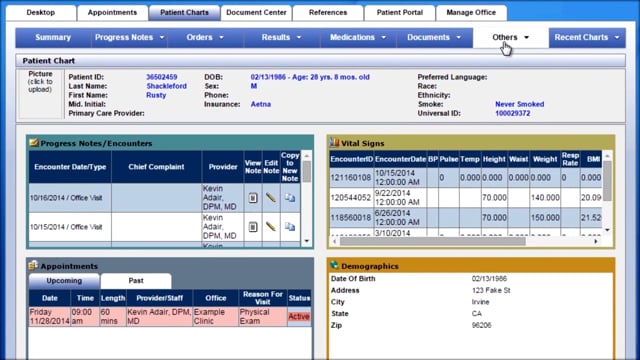The height and width of the screenshot is (360, 640).
Task: Click picture upload placeholder
Action: pyautogui.click(x=40, y=94)
